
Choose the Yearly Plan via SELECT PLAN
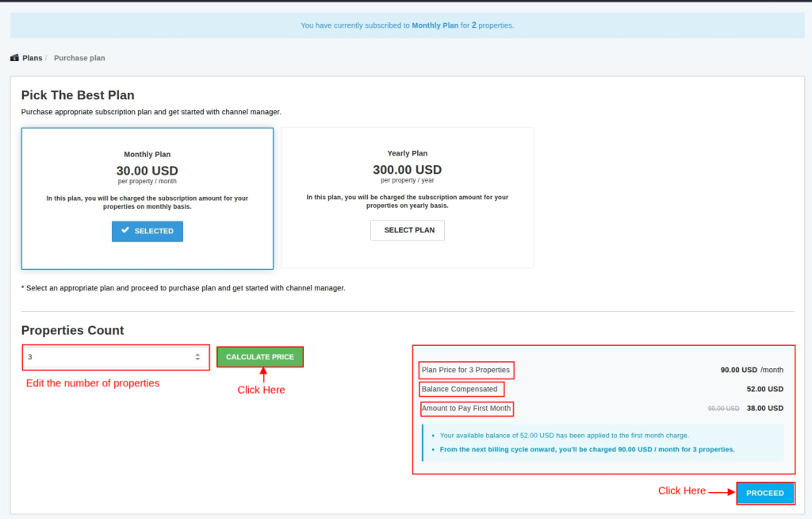pyautogui.click(x=408, y=230)
